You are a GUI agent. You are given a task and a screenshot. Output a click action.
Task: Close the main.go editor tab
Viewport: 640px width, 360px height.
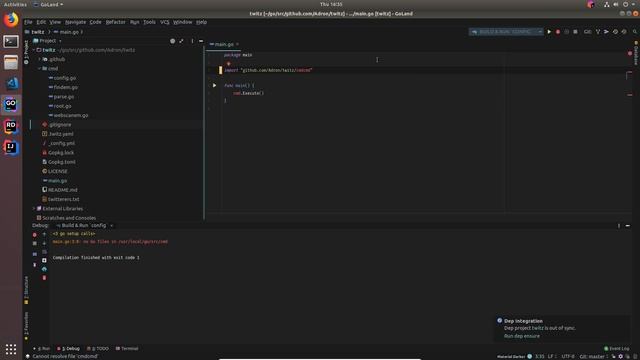click(237, 44)
